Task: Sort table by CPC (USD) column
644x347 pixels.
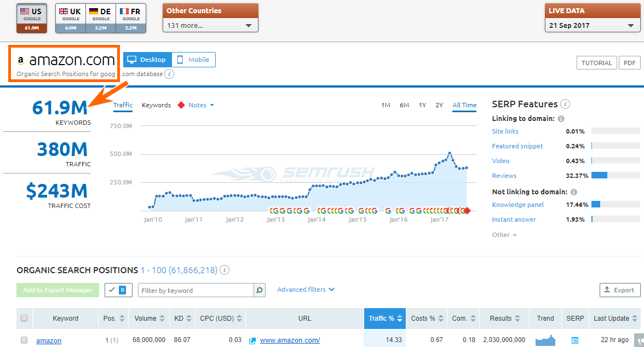Action: 221,318
